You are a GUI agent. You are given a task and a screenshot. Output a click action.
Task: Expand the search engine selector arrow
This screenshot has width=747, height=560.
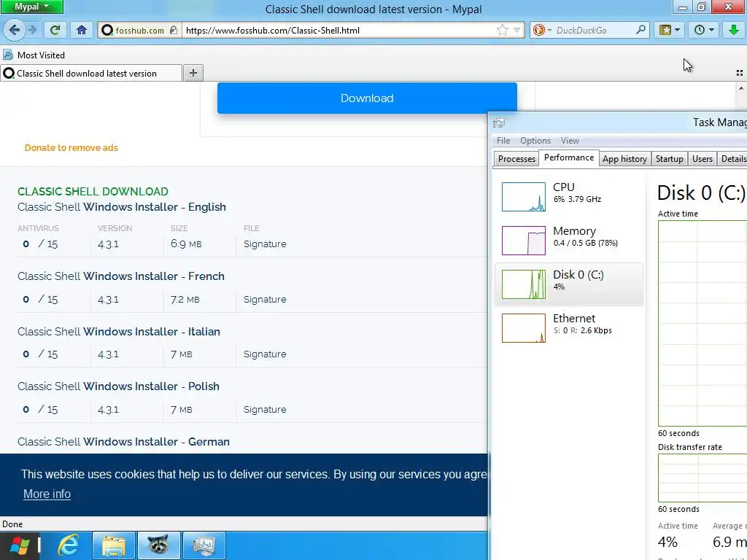[549, 30]
